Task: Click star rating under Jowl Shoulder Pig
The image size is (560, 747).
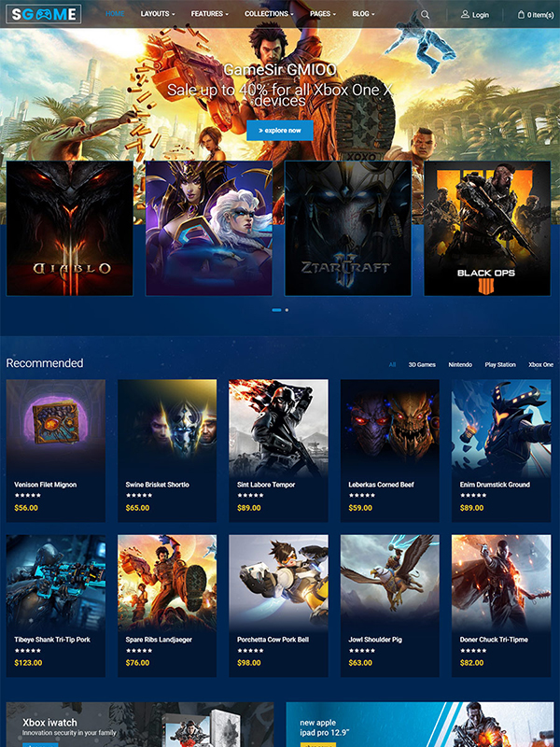Action: tap(362, 651)
